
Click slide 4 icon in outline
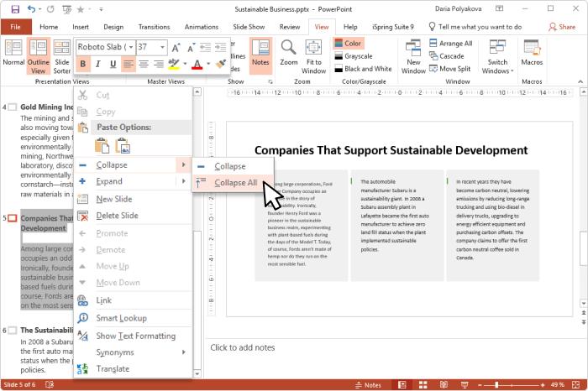coord(13,107)
